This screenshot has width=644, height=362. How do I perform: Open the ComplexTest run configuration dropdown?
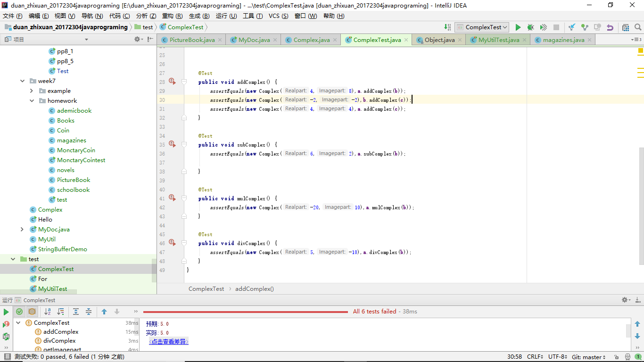[482, 27]
